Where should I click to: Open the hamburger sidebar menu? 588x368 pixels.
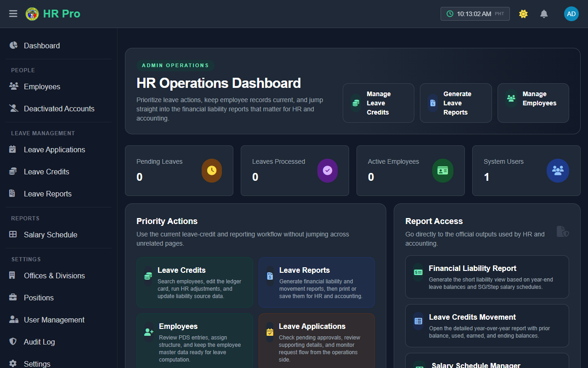pos(13,14)
